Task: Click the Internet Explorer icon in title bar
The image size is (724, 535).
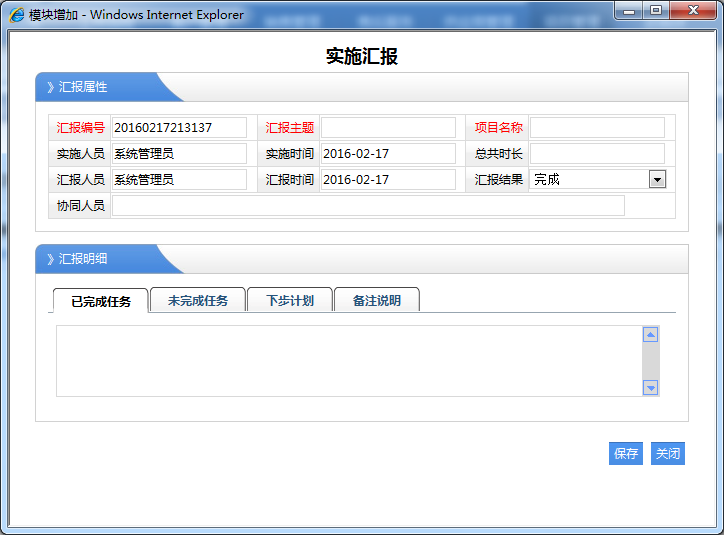Action: tap(17, 14)
